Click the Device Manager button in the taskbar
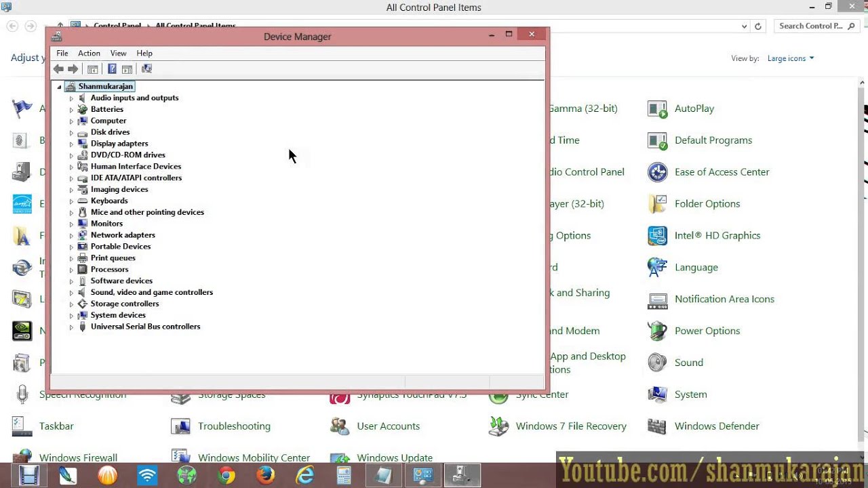 click(x=462, y=476)
